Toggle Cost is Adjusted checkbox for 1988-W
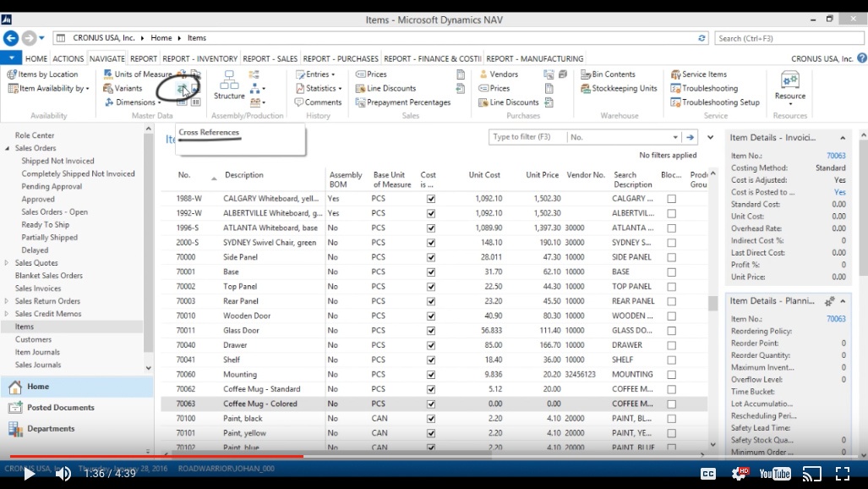This screenshot has height=489, width=868. [431, 199]
